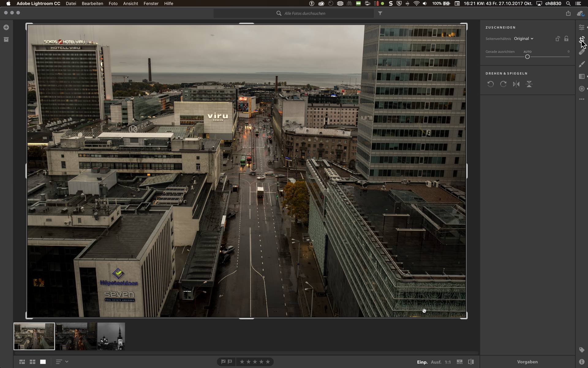Open the cloud sync status icon
588x368 pixels.
point(580,13)
